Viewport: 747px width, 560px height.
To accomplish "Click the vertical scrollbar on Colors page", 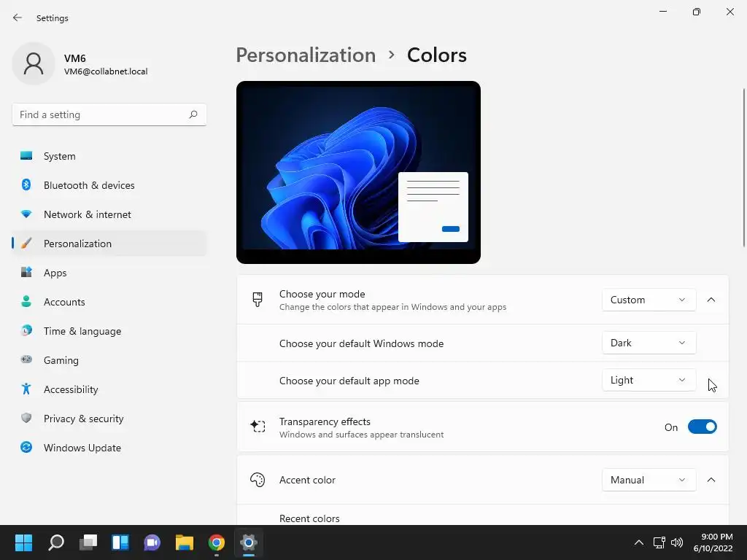I will 743,168.
